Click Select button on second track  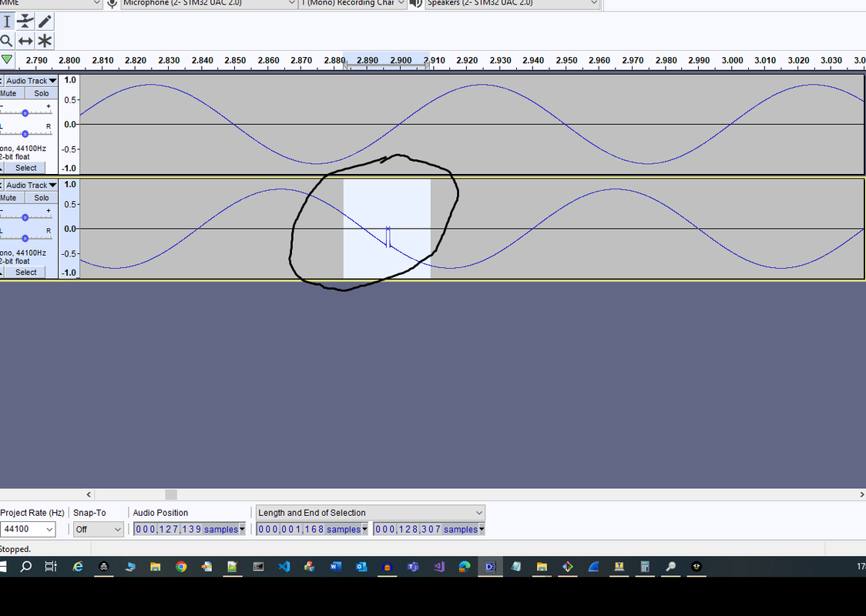25,272
